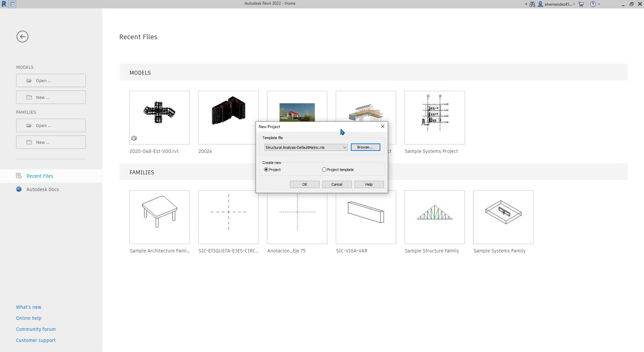Select the Project template radio button
The height and width of the screenshot is (352, 644).
(324, 170)
